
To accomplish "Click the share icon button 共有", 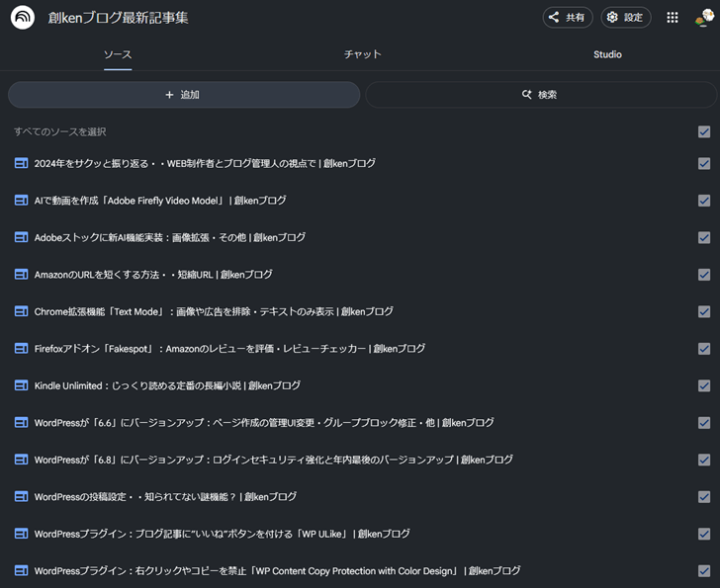I will tap(568, 18).
